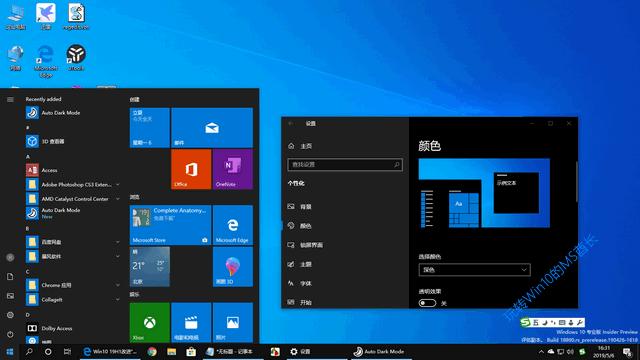Click the Sogou IME wrench tool icon

(x=580, y=322)
